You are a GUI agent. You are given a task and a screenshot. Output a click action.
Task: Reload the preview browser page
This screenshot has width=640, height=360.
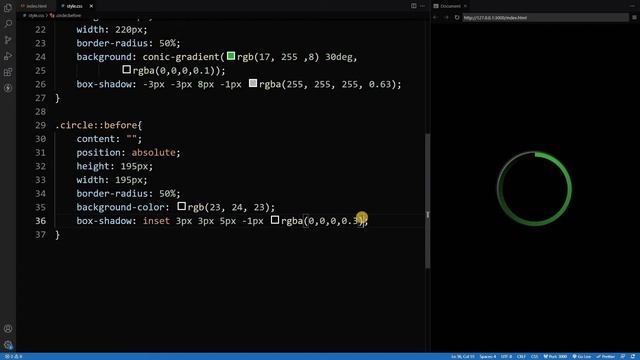(x=457, y=18)
